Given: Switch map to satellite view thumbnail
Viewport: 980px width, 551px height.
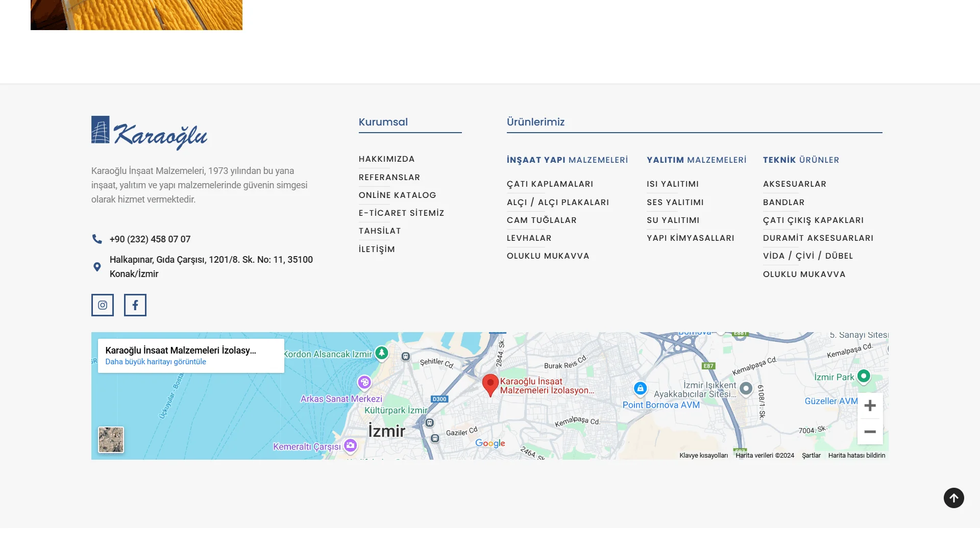Looking at the screenshot, I should pos(111,440).
